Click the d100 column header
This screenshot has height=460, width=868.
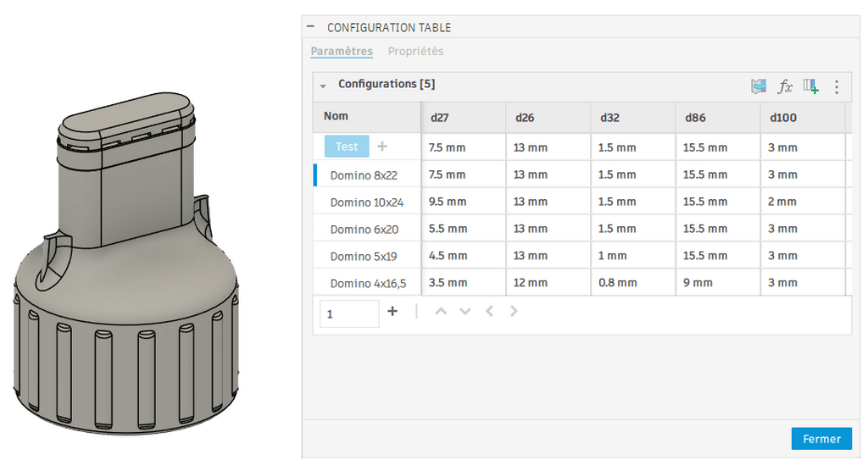(803, 118)
